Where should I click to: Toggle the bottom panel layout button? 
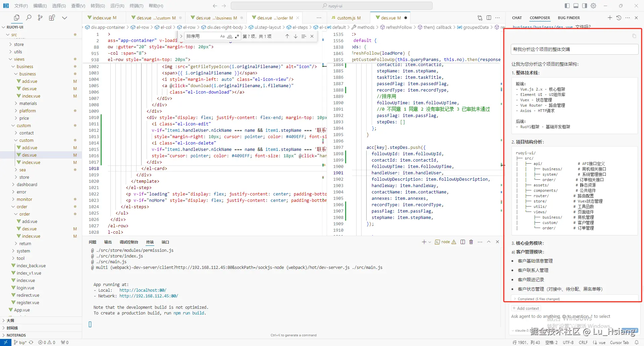click(576, 6)
